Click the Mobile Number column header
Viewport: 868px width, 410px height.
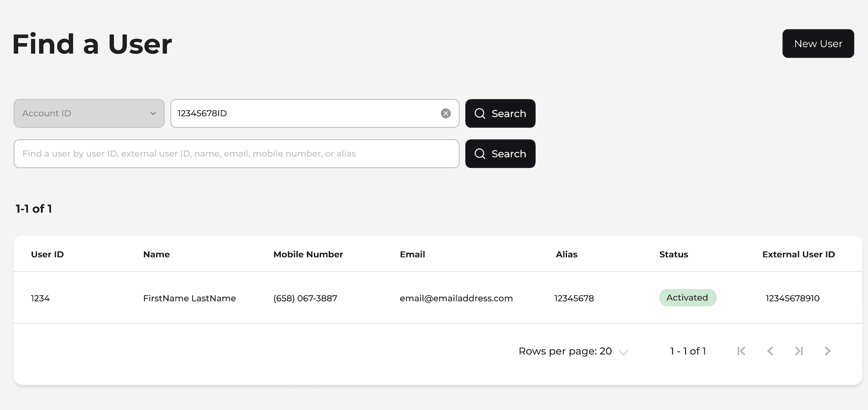tap(308, 254)
